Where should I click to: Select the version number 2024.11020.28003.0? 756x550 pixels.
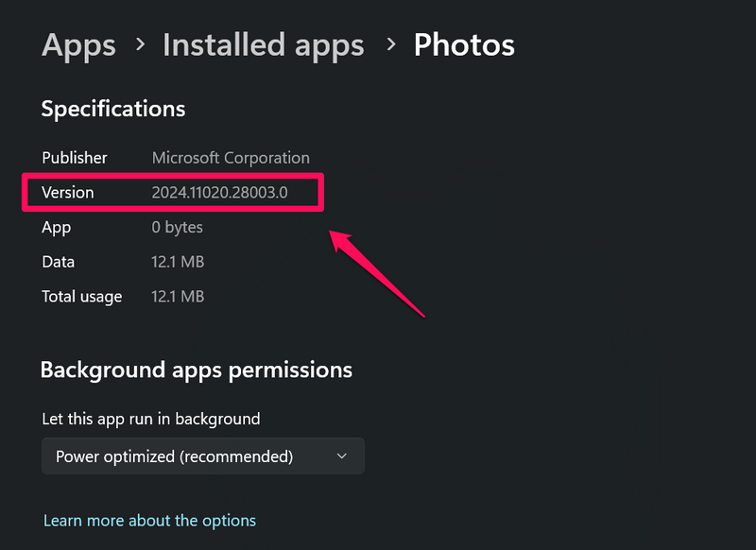point(219,193)
